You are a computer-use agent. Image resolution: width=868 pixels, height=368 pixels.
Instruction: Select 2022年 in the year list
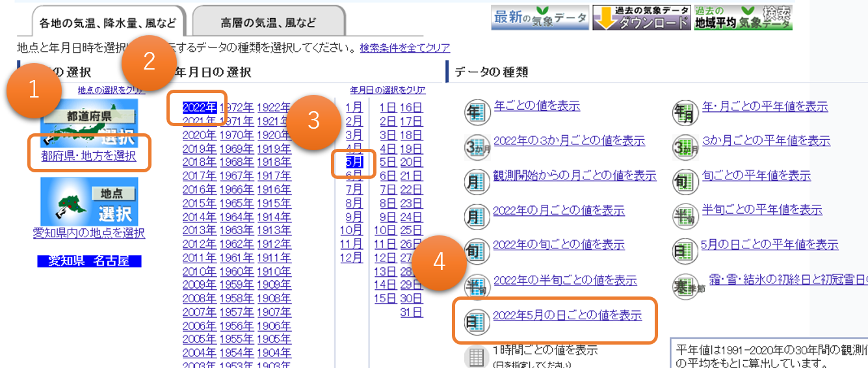(x=200, y=107)
